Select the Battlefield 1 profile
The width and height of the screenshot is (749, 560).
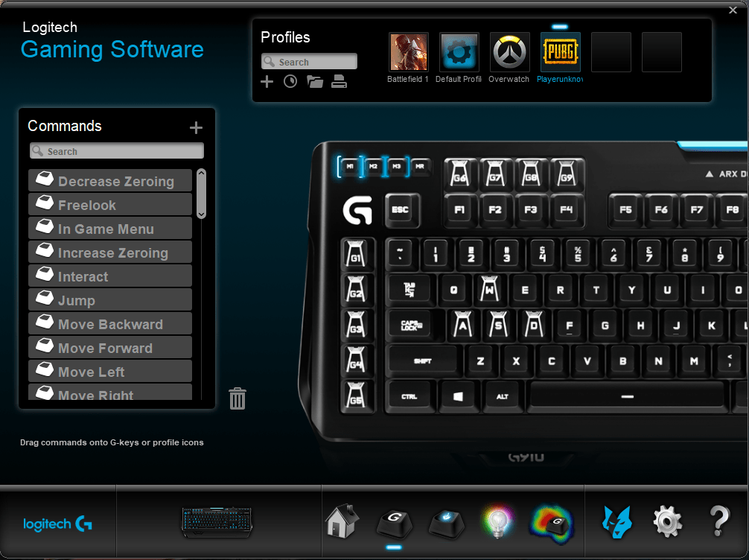click(409, 52)
